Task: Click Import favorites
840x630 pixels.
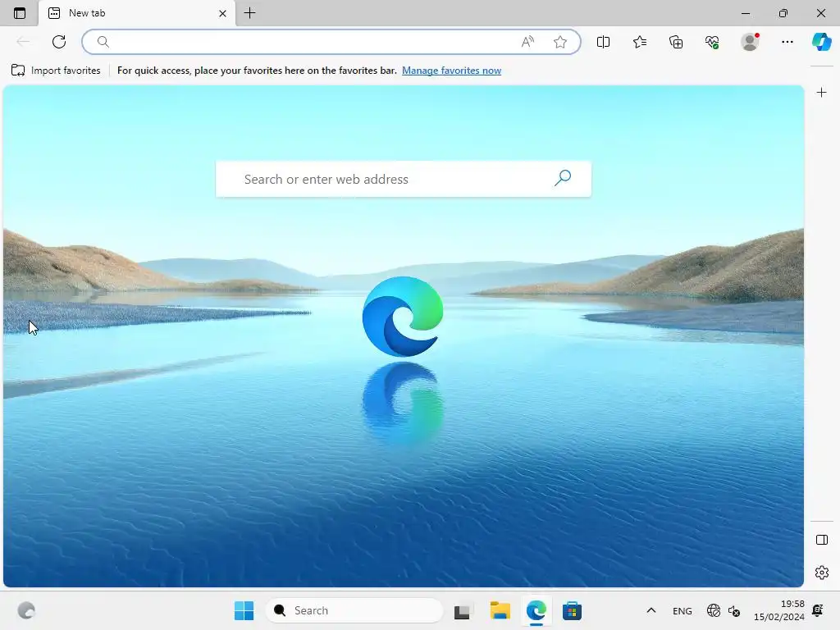Action: [x=56, y=71]
